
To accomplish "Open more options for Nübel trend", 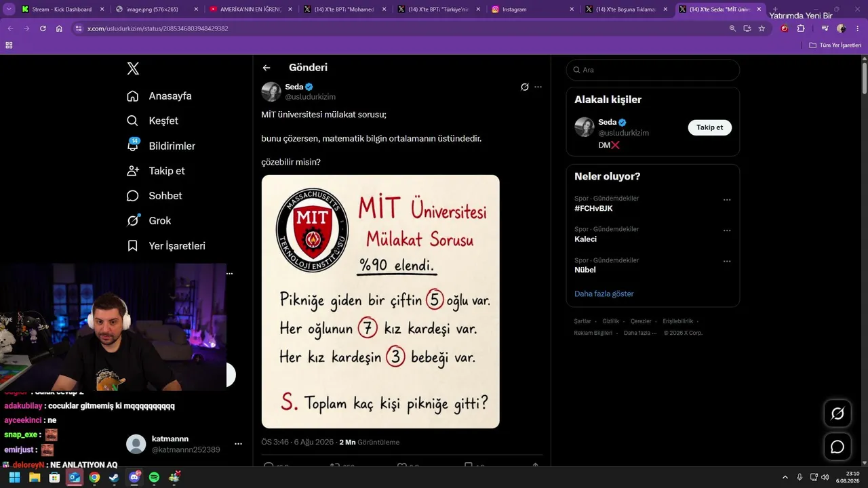I will (x=727, y=262).
